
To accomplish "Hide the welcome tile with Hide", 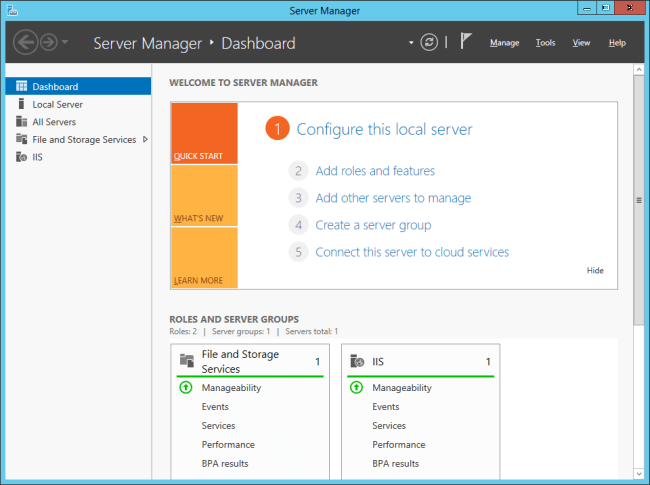I will [595, 271].
